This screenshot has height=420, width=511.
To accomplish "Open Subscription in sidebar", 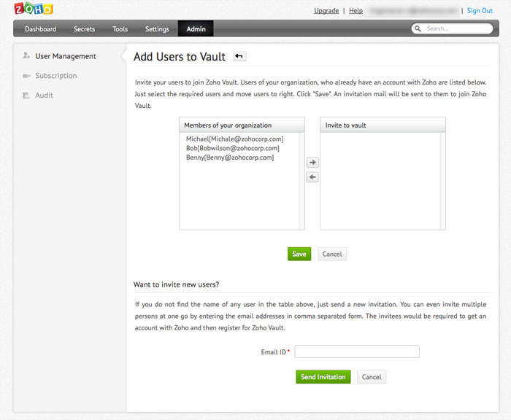I will [x=56, y=76].
